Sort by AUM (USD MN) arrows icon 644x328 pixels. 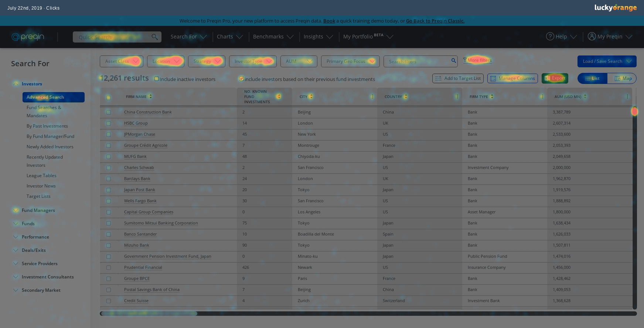(585, 97)
